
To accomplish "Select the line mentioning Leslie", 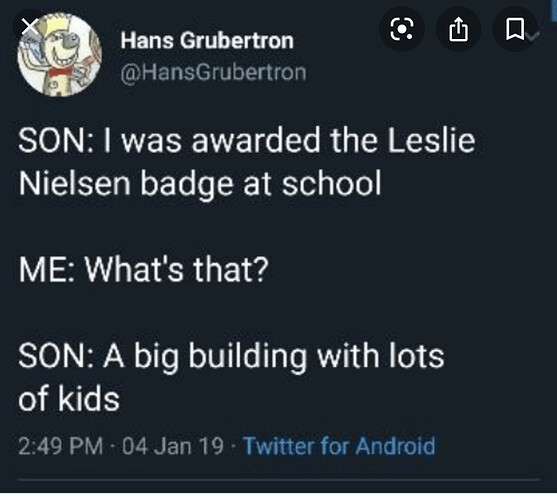I will click(x=247, y=141).
